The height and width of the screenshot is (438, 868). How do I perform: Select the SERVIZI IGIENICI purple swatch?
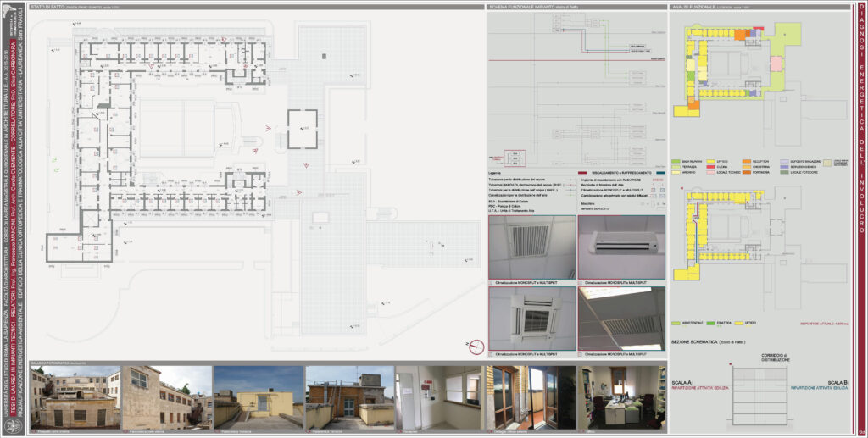[x=785, y=166]
